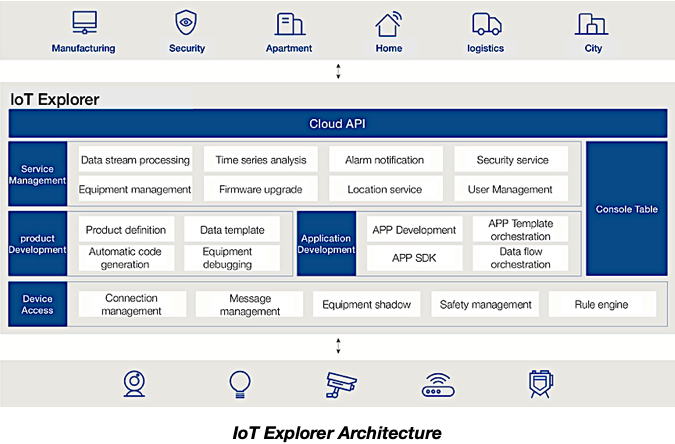Screen dimensions: 675x444
Task: Click the Cloud API bar
Action: (x=337, y=124)
